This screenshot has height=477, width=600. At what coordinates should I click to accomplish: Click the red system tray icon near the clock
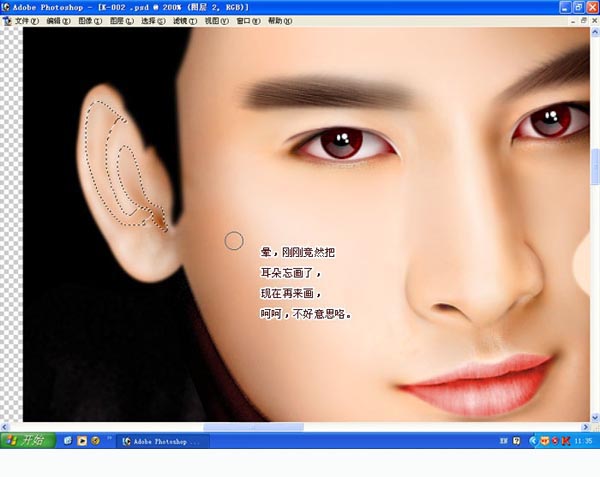pyautogui.click(x=567, y=440)
